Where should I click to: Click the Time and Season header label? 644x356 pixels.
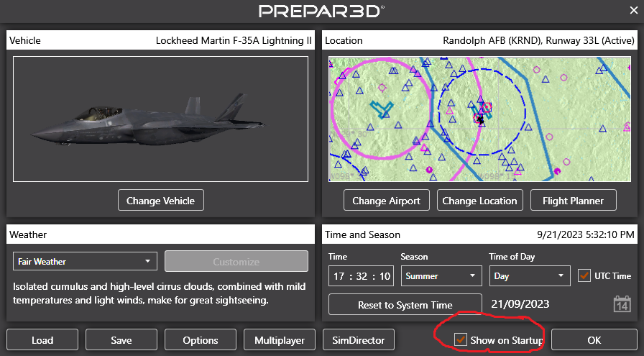(362, 234)
